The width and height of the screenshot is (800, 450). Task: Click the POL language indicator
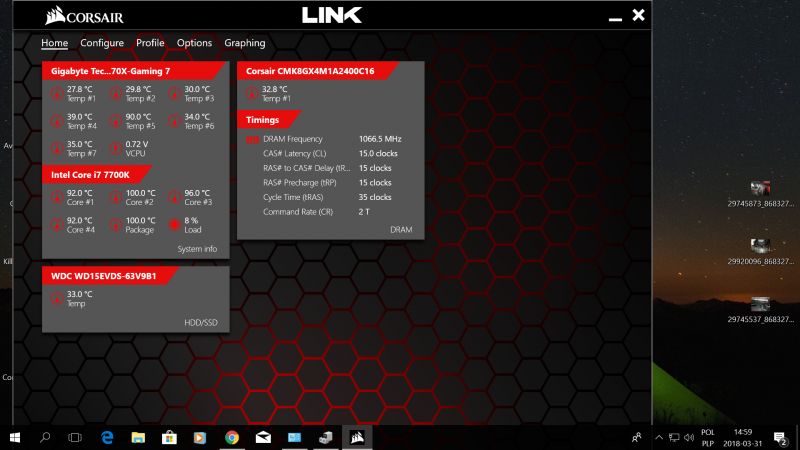pos(708,432)
